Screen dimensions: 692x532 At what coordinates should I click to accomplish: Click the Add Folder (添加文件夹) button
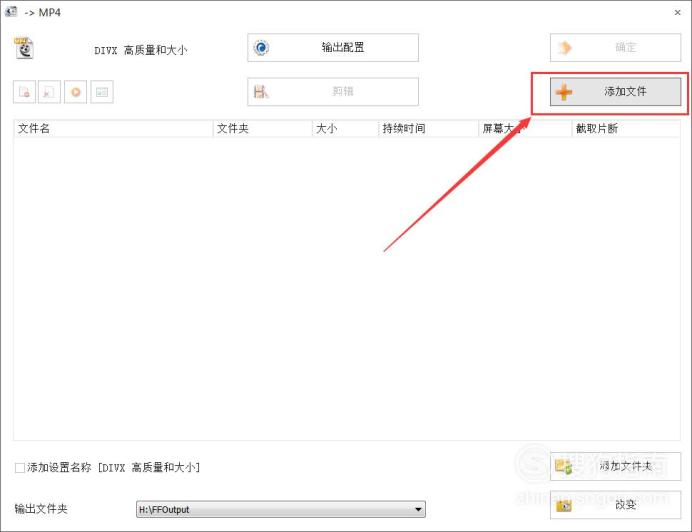coord(615,466)
